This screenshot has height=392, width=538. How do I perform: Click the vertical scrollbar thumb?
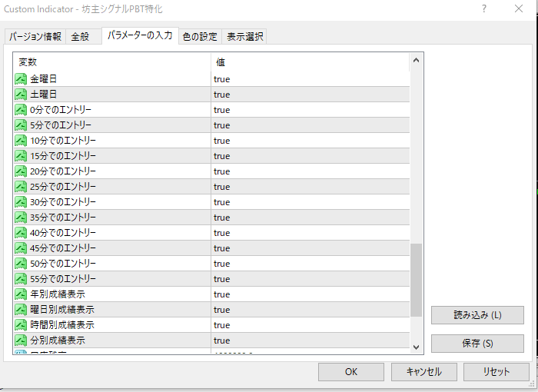417,280
